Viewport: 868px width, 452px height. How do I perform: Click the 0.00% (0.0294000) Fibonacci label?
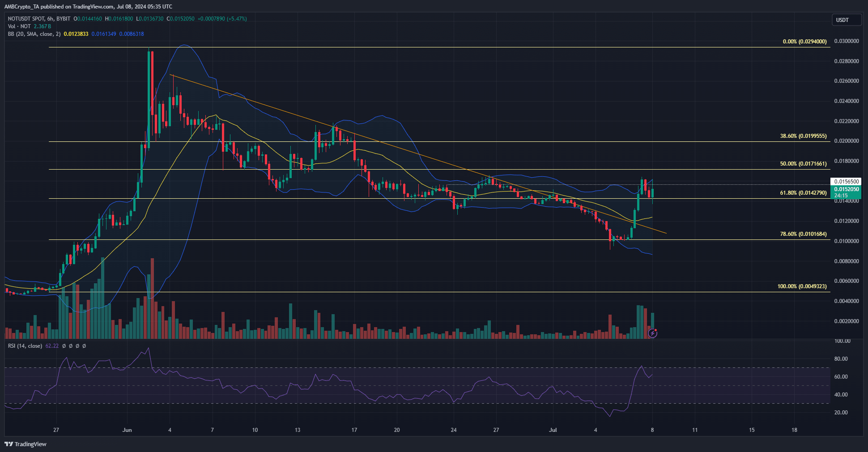(x=804, y=42)
